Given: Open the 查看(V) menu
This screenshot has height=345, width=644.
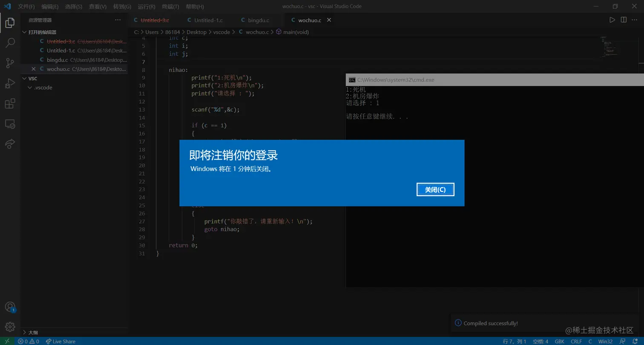Looking at the screenshot, I should tap(98, 7).
